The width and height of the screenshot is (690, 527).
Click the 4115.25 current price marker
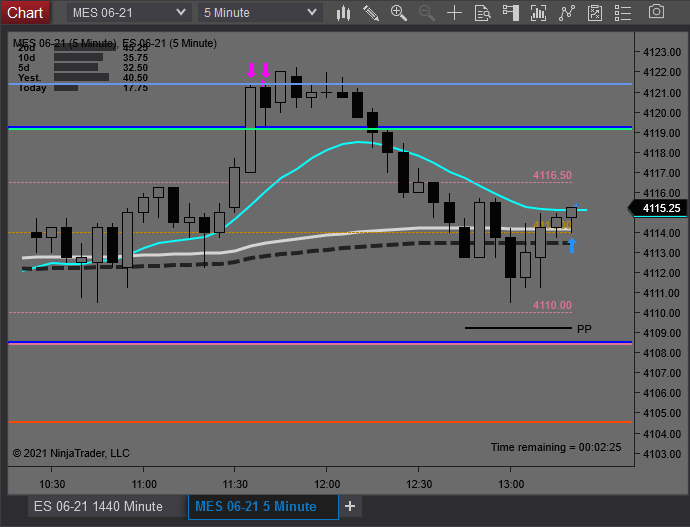coord(658,208)
